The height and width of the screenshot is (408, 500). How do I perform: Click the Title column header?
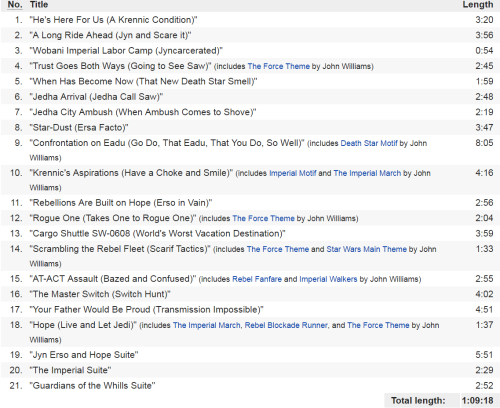coord(39,5)
